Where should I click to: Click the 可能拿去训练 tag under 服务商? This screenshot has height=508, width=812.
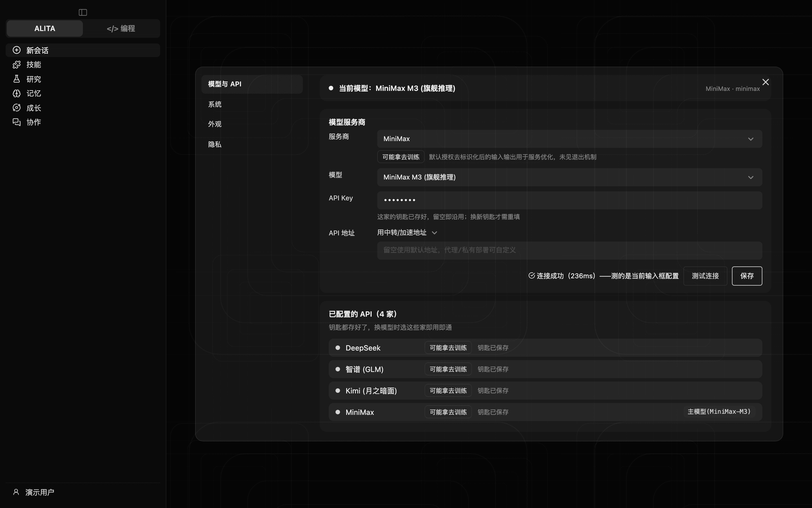pos(401,157)
